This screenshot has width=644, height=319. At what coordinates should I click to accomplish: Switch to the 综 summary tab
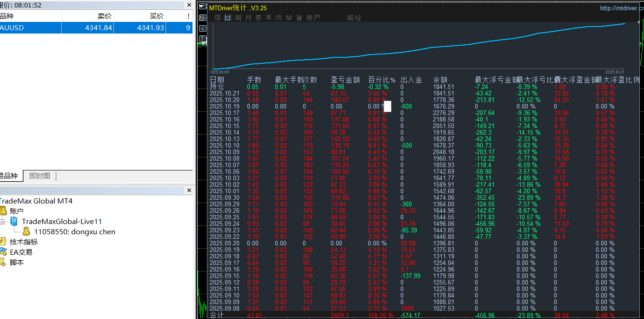coord(218,18)
